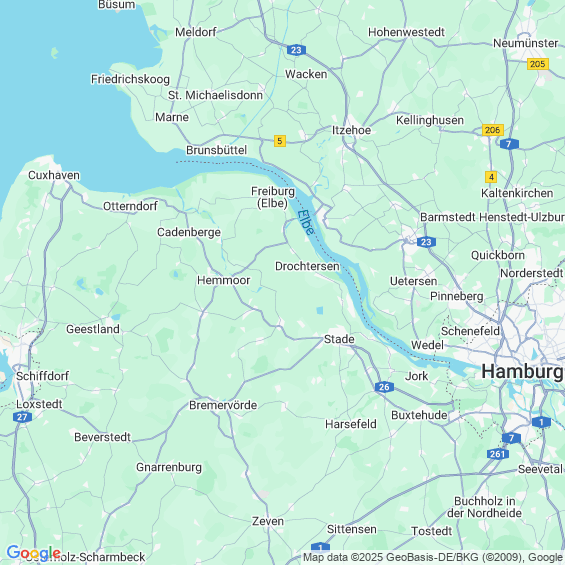Image resolution: width=565 pixels, height=565 pixels.
Task: Click the blue 23 shield near Wacken
Action: click(297, 50)
